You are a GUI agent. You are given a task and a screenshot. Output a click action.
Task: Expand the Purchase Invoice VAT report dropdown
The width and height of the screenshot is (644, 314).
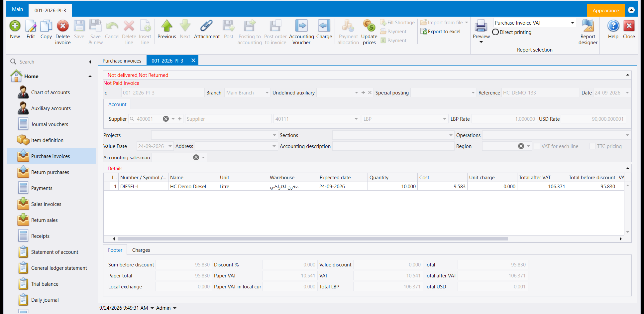coord(573,23)
